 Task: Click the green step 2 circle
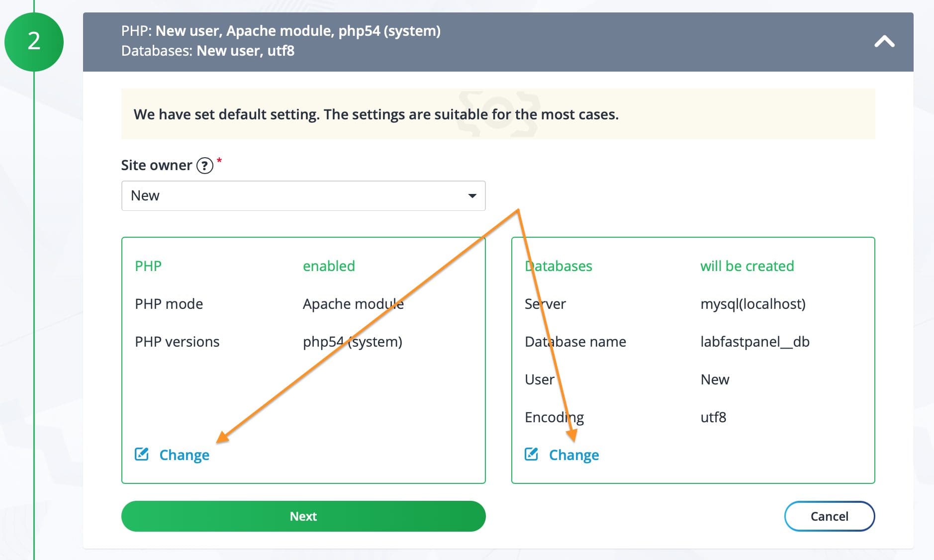34,41
